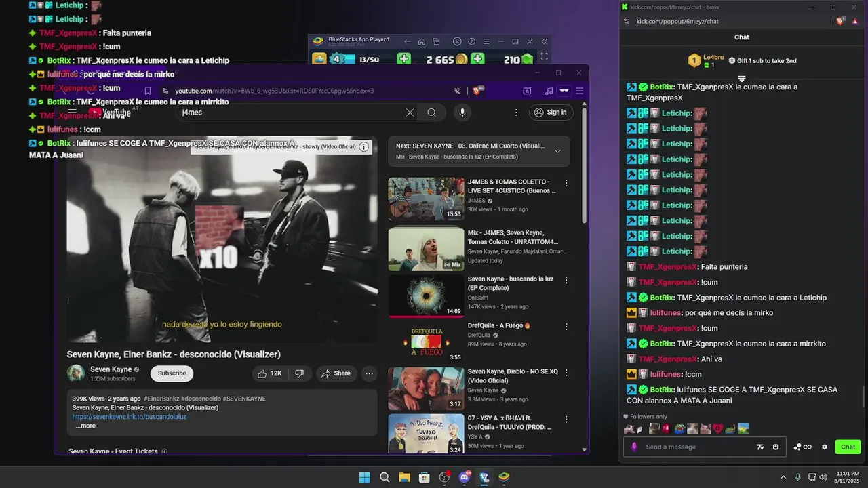Click Gift 1 sub to take 2nd
The height and width of the screenshot is (488, 868).
762,60
